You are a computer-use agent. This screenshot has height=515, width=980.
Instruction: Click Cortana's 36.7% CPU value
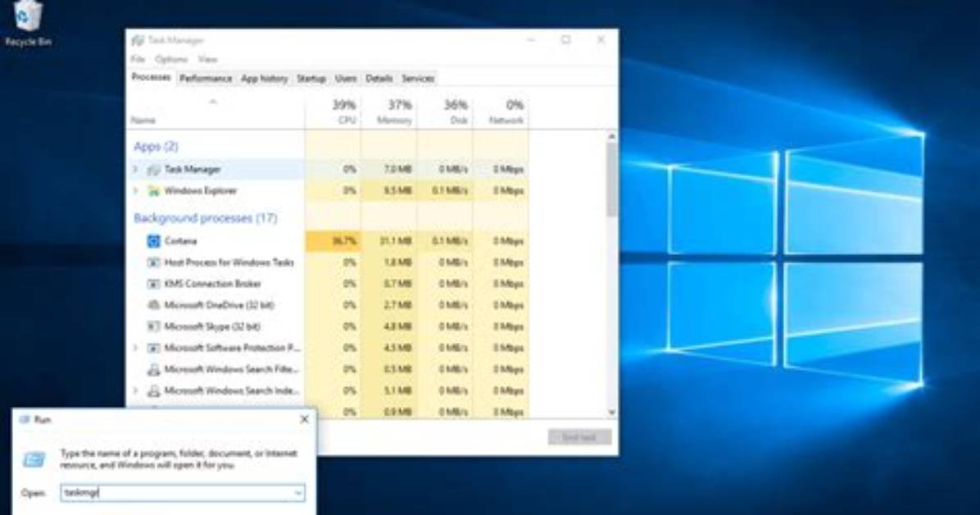(344, 241)
